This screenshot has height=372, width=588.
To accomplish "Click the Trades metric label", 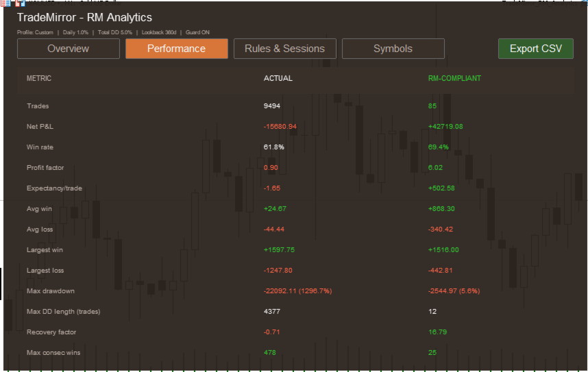I will pyautogui.click(x=38, y=106).
